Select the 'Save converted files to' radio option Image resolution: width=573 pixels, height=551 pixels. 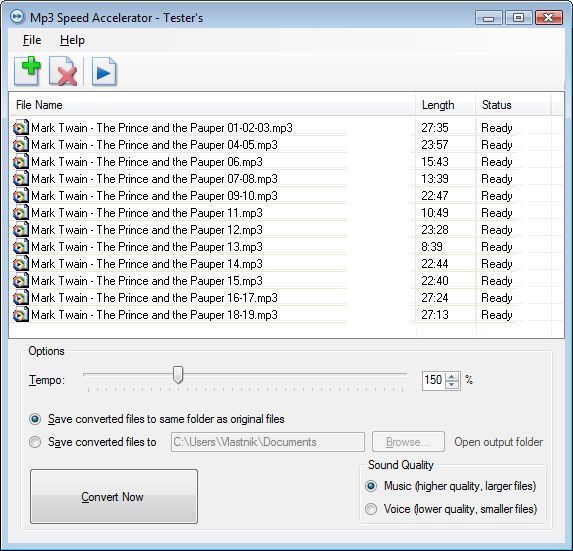pyautogui.click(x=35, y=442)
